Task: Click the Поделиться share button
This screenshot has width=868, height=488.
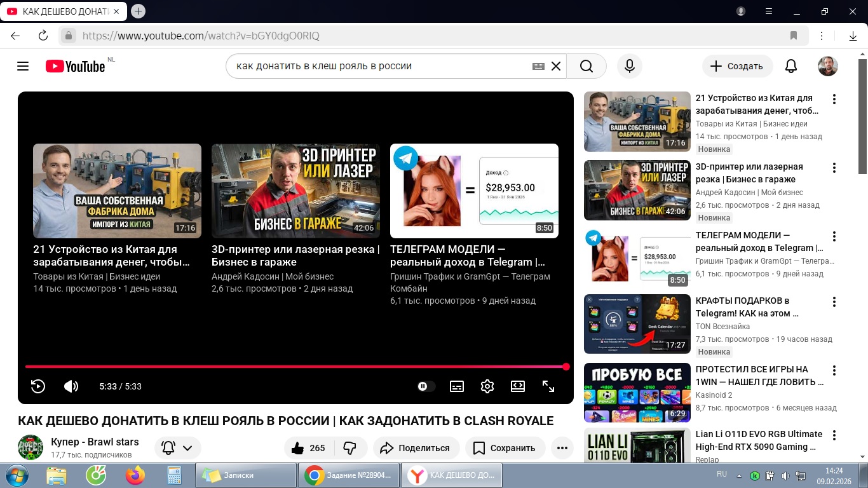Action: tap(416, 448)
